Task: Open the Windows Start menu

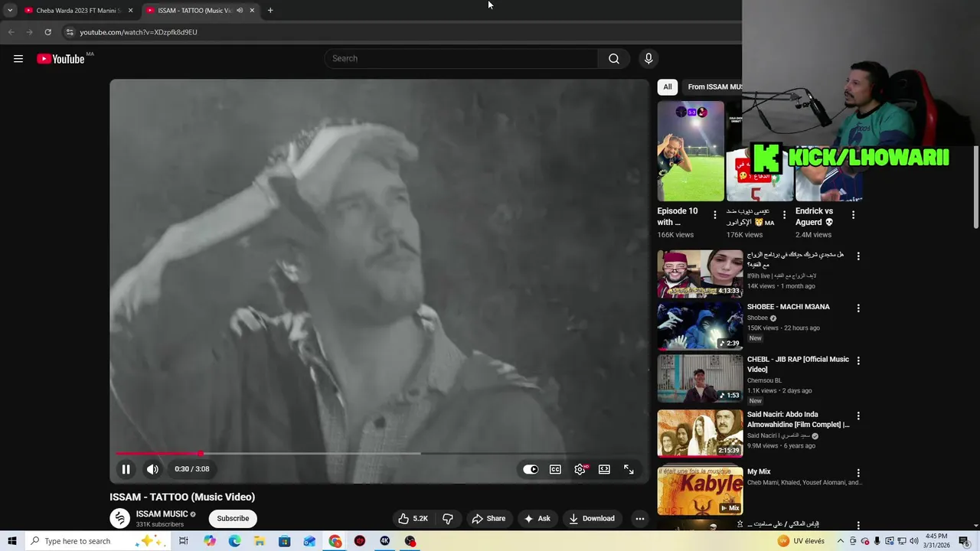Action: (11, 541)
